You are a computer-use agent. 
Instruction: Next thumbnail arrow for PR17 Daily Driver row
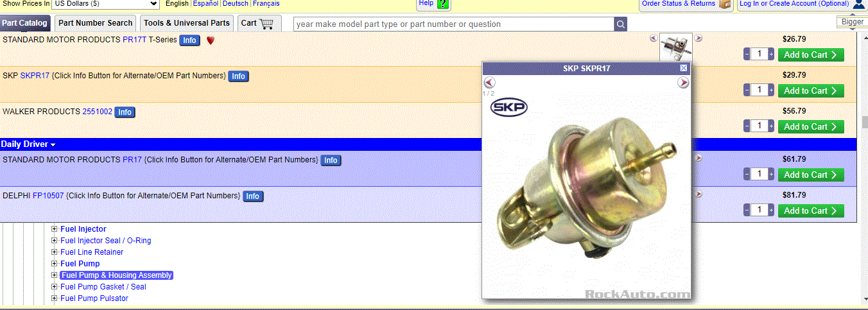(x=699, y=158)
